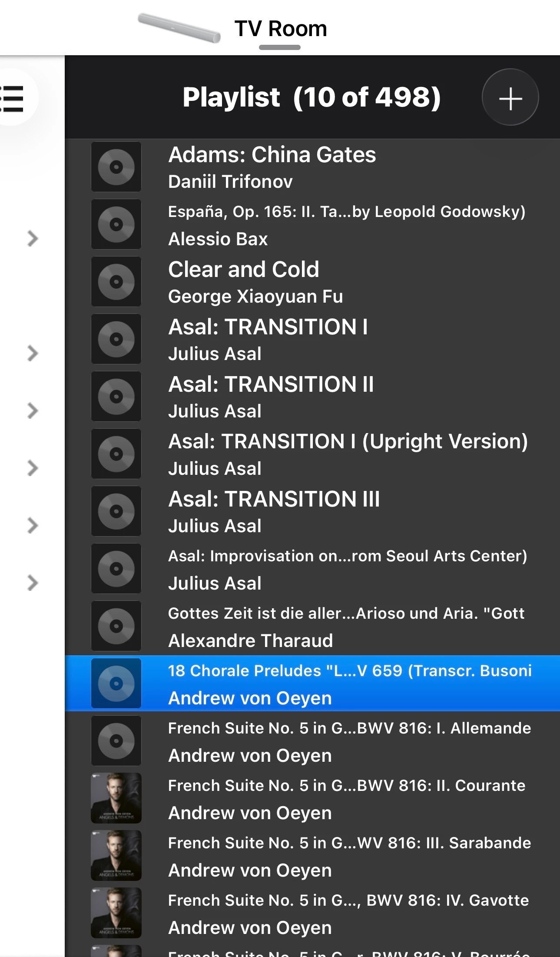Click album cover beside French Suite Sarabande
560x957 pixels.
point(116,856)
